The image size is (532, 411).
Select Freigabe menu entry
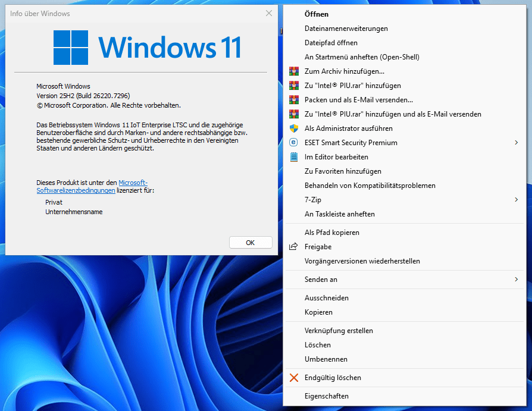405,246
